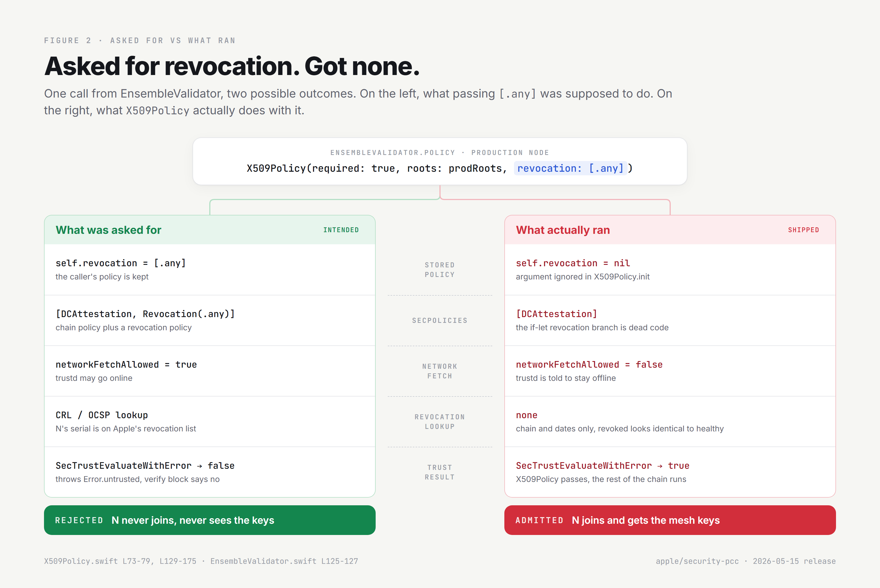Click the 'Asked for revocation. Got none.' heading
880x588 pixels.
pyautogui.click(x=232, y=66)
